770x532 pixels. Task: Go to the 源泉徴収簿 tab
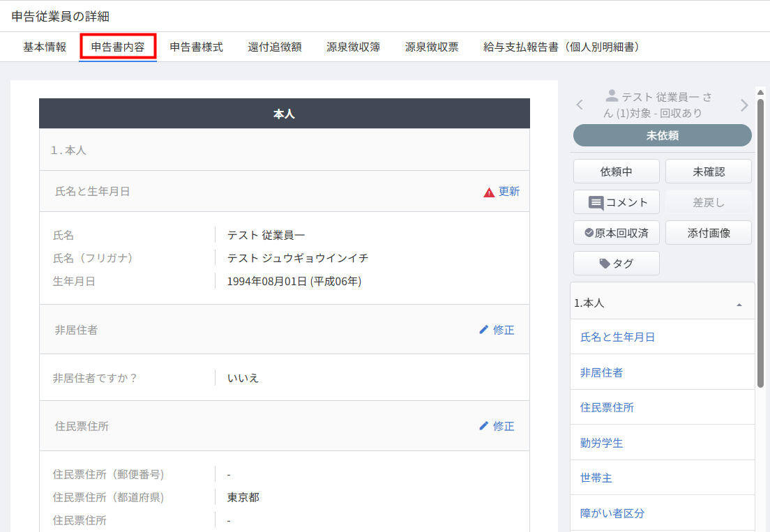click(x=353, y=47)
